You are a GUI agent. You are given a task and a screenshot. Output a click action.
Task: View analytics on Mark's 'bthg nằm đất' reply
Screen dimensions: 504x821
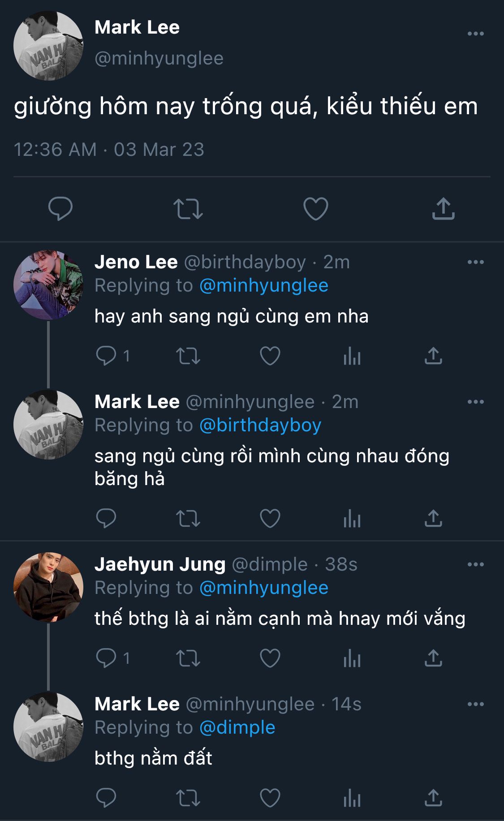click(x=352, y=799)
